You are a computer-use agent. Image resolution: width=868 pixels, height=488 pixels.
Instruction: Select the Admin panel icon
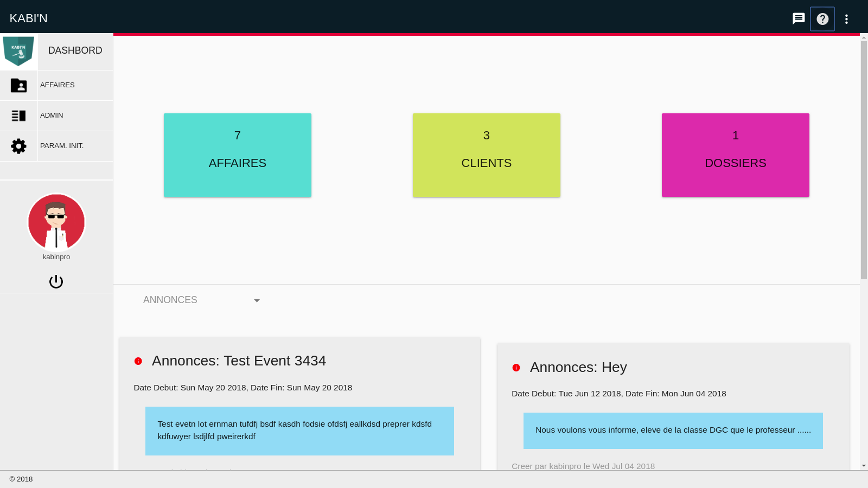coord(18,115)
